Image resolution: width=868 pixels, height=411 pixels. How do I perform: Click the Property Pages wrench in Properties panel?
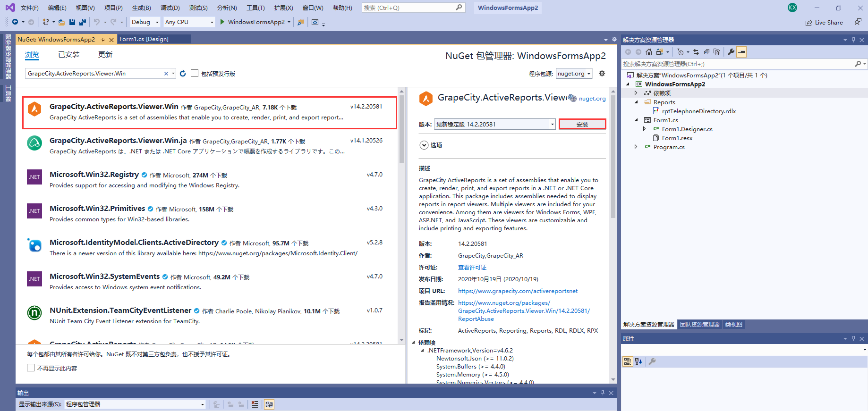[x=652, y=361]
